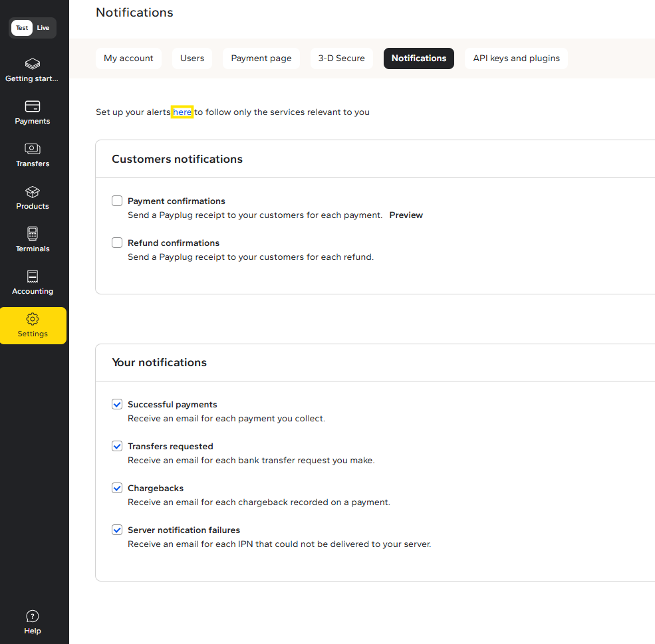Enable Payment confirmations checkbox
655x644 pixels.
[117, 201]
